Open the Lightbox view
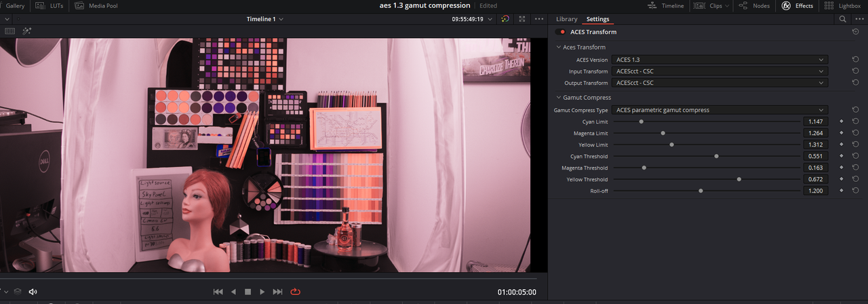 pyautogui.click(x=843, y=5)
